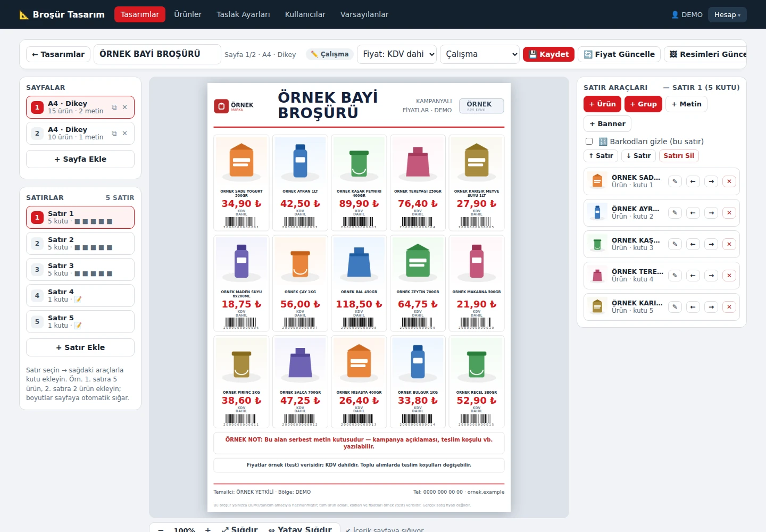Open the Fiyat: KDV dahi dropdown

pyautogui.click(x=397, y=54)
